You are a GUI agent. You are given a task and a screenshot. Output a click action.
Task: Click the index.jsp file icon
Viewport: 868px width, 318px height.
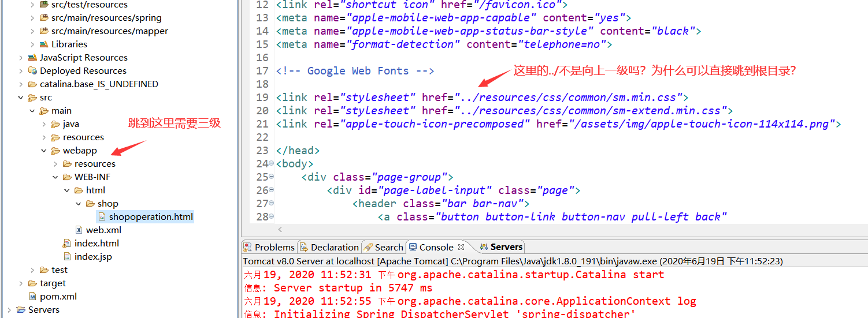coord(67,257)
